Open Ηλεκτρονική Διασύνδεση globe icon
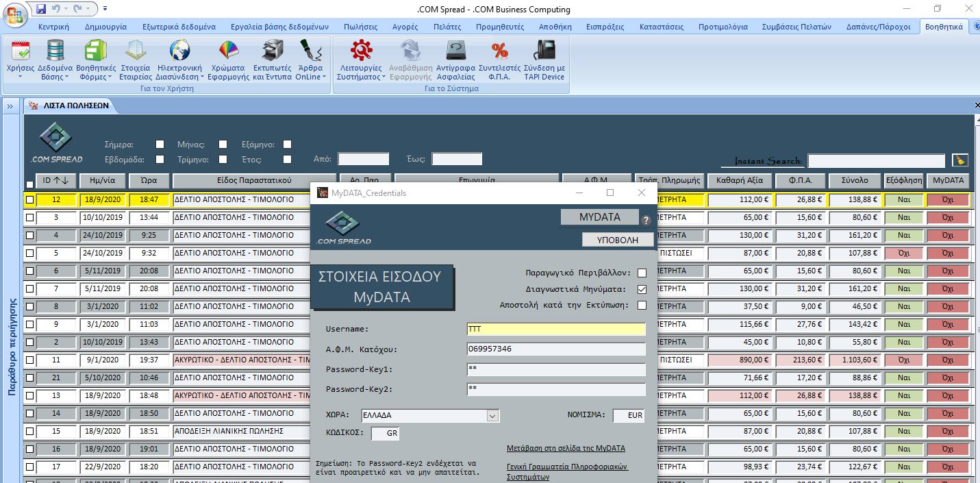Viewport: 980px width, 483px height. click(x=179, y=50)
